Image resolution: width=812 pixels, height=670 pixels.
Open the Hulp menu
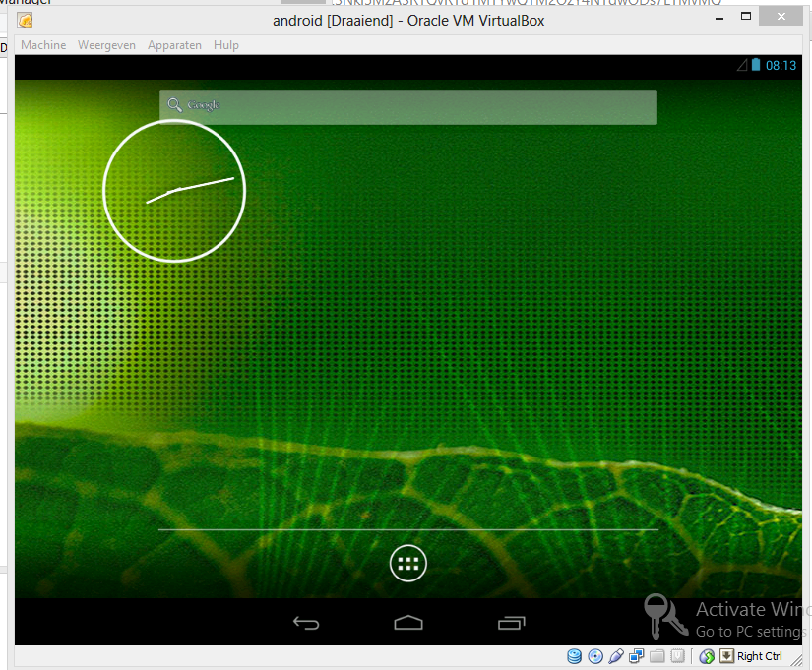click(226, 45)
